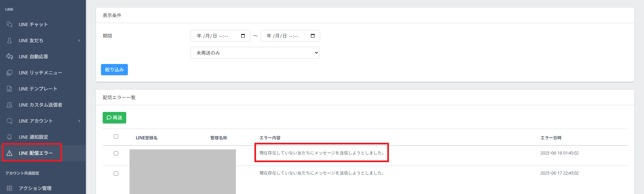
Task: Click the LINE リッチメニュー icon in sidebar
Action: tap(9, 73)
